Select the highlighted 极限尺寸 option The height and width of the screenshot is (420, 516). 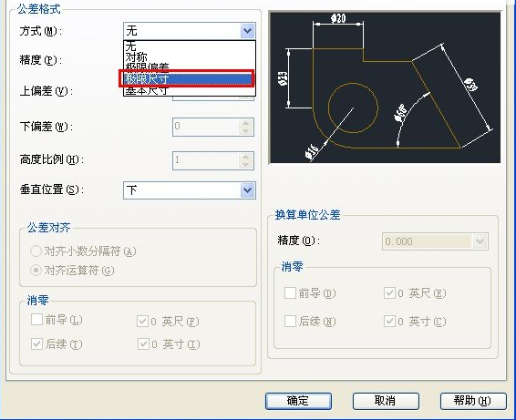tap(187, 78)
